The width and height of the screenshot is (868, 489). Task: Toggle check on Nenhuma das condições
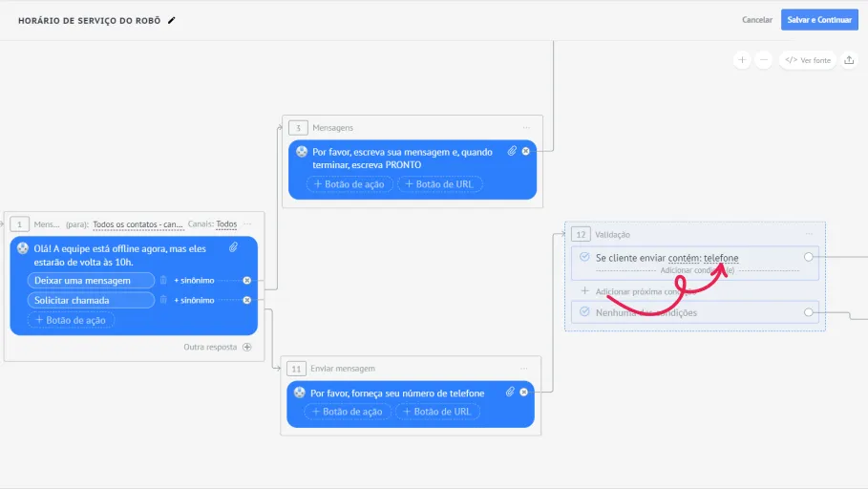(x=584, y=311)
